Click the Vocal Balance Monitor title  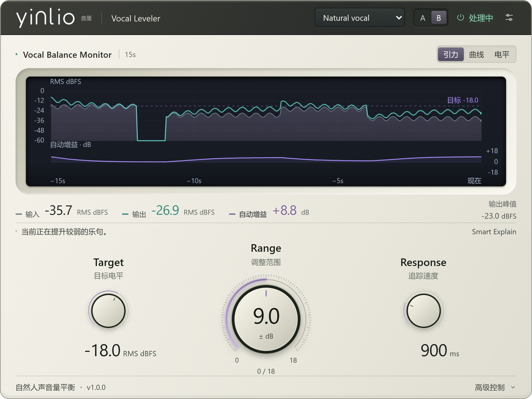pos(67,55)
